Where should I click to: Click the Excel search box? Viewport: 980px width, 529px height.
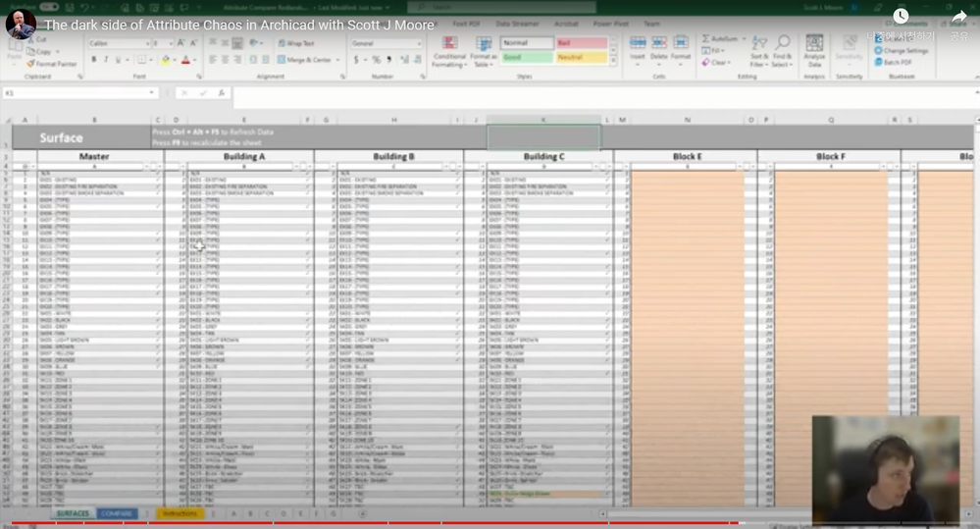(x=502, y=7)
